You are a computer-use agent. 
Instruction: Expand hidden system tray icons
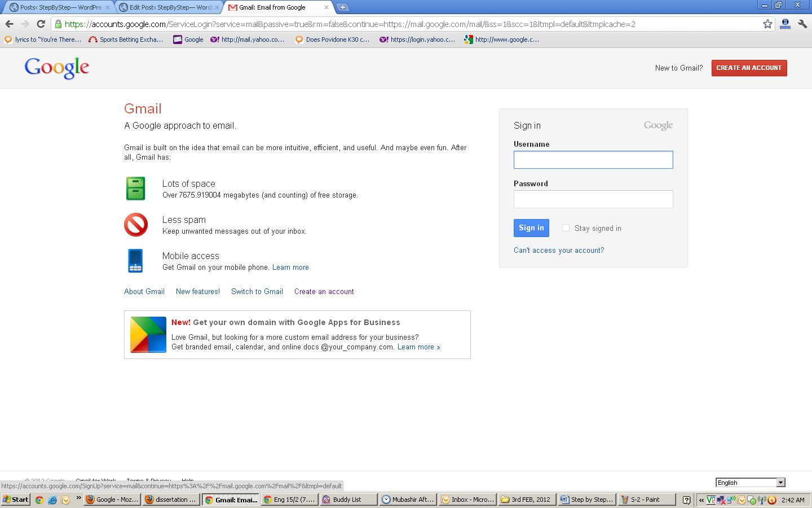pos(701,500)
